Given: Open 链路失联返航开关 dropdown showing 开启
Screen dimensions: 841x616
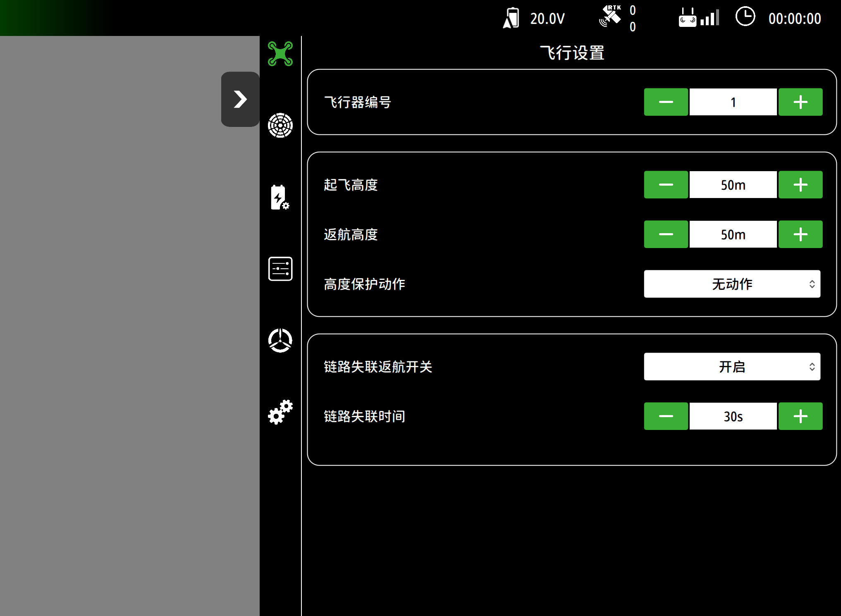Looking at the screenshot, I should [x=731, y=367].
